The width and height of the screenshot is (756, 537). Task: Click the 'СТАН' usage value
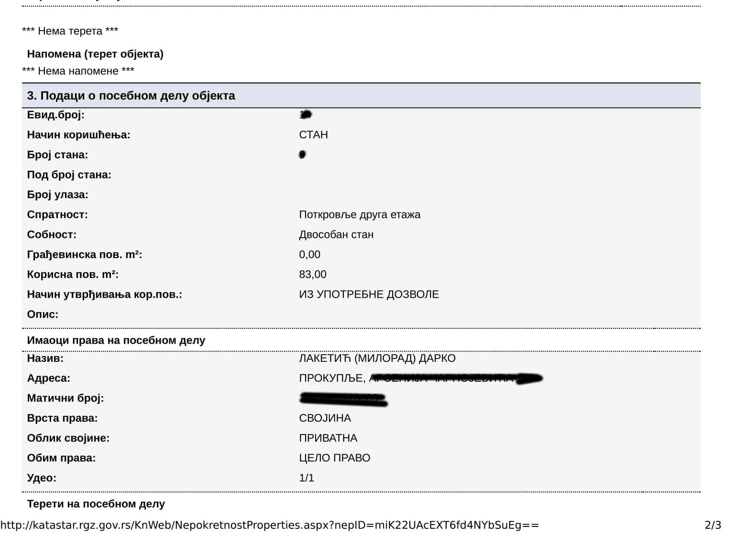[x=313, y=135]
